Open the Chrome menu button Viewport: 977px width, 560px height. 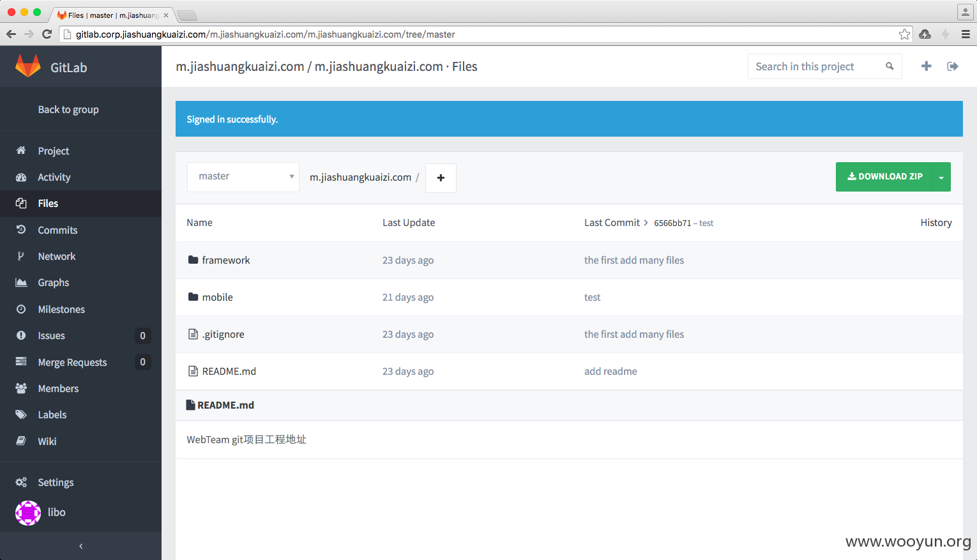[965, 34]
